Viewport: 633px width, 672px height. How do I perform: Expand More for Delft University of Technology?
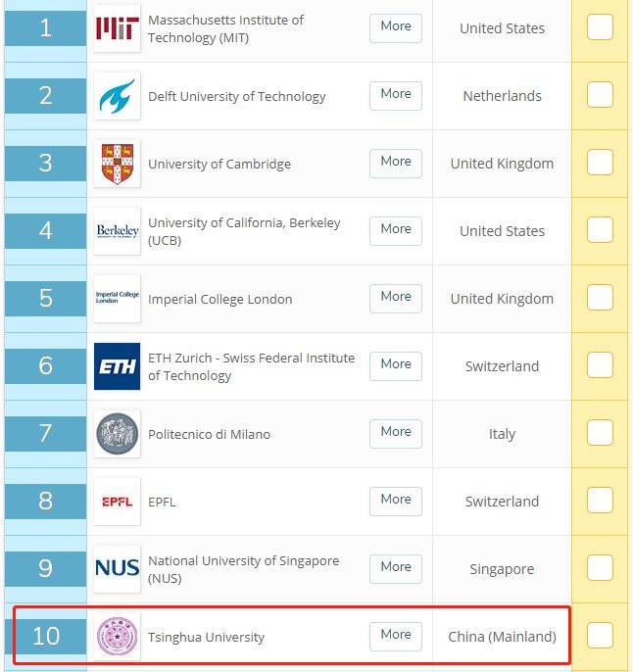pos(396,96)
